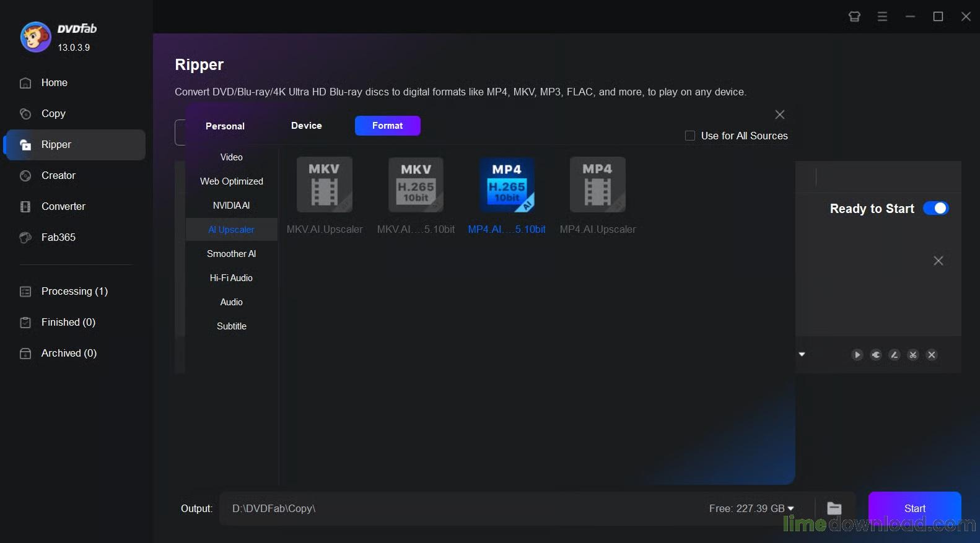Open the video edit pencil icon
The image size is (980, 543).
coord(895,355)
